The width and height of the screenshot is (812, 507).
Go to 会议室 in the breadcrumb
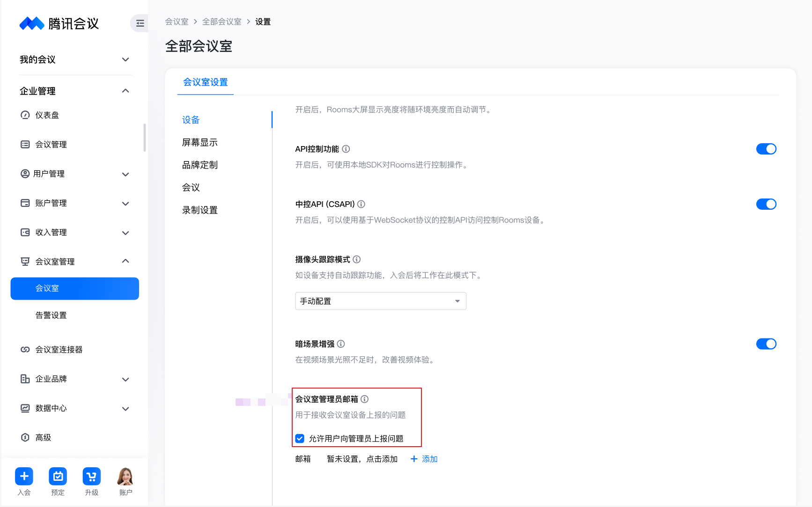tap(177, 22)
